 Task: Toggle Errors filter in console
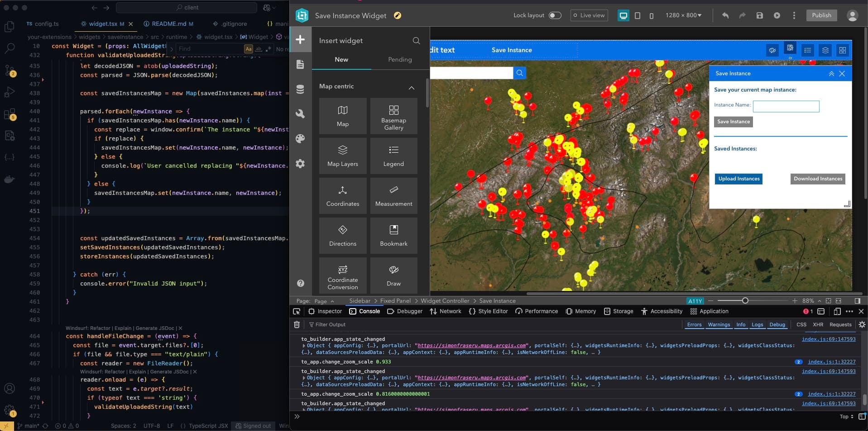click(694, 324)
